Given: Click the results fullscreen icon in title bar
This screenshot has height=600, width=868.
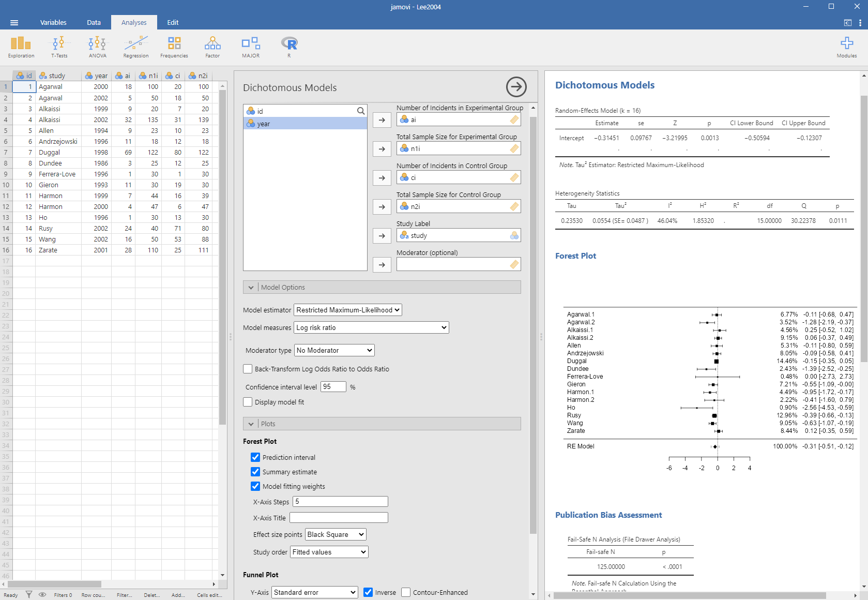Looking at the screenshot, I should [848, 23].
